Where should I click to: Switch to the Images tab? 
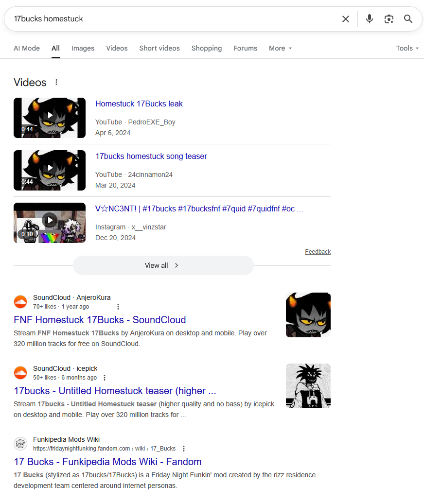(83, 48)
